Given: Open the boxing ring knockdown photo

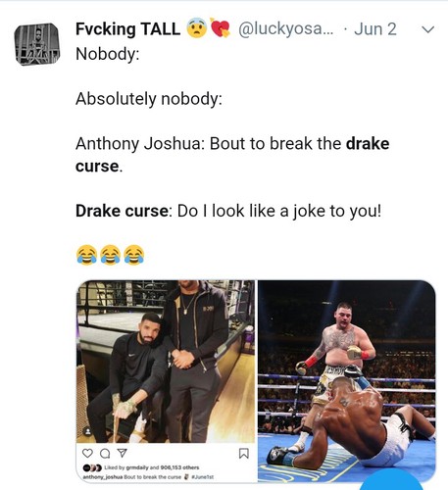Looking at the screenshot, I should [x=347, y=381].
